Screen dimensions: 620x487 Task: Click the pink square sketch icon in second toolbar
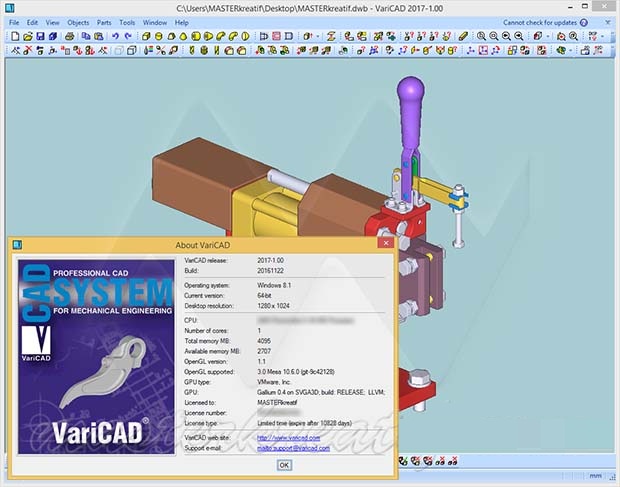pyautogui.click(x=483, y=50)
